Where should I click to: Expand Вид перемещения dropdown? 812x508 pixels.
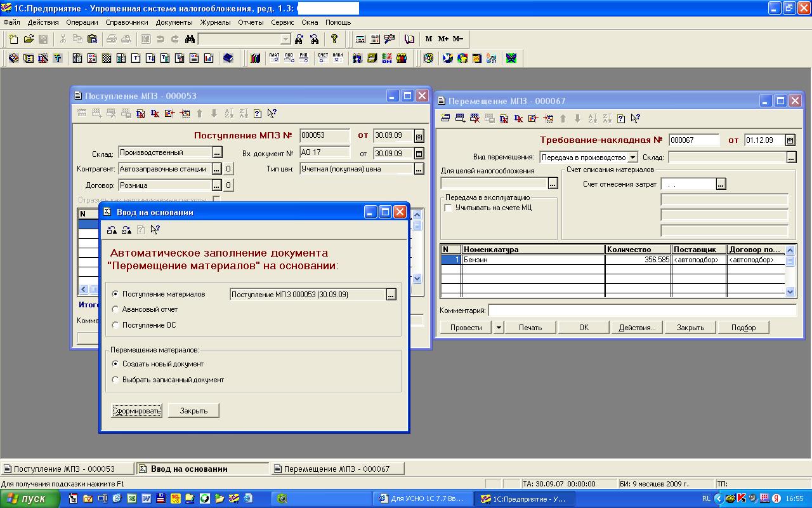point(632,157)
